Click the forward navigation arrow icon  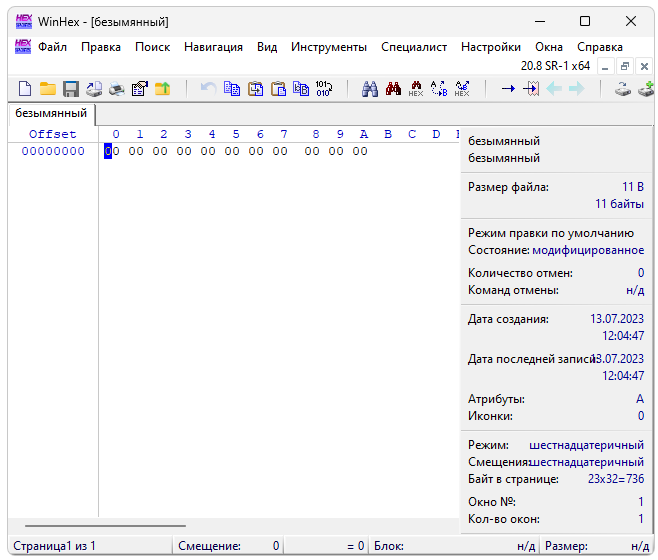(577, 89)
